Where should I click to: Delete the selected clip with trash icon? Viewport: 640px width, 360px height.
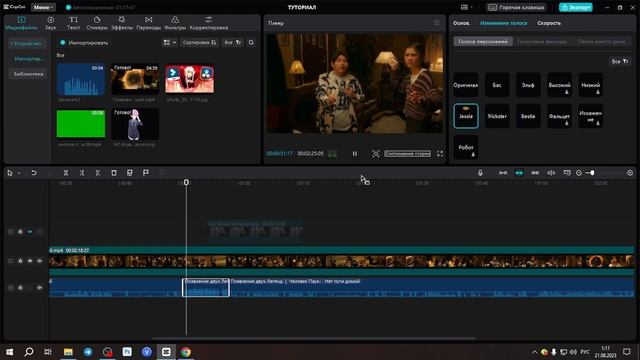(x=114, y=173)
